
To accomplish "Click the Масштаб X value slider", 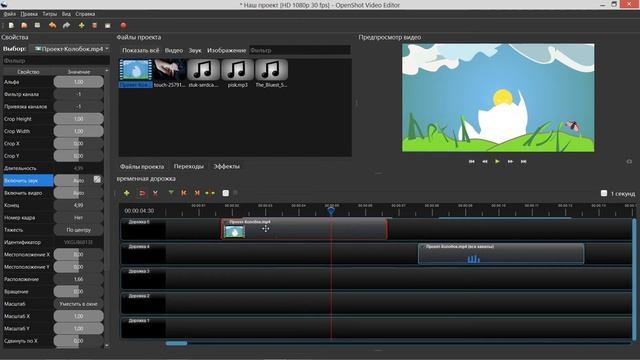I will (x=78, y=316).
